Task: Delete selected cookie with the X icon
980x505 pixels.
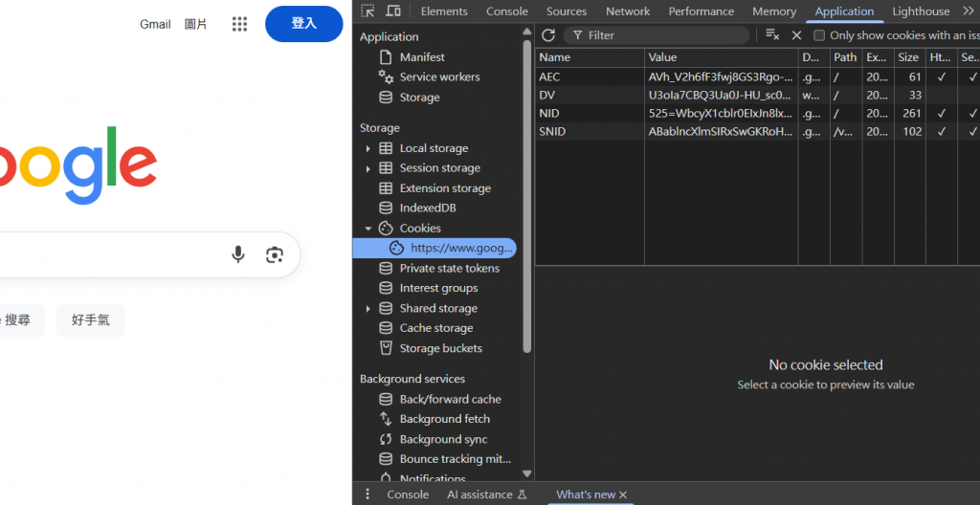Action: point(796,35)
